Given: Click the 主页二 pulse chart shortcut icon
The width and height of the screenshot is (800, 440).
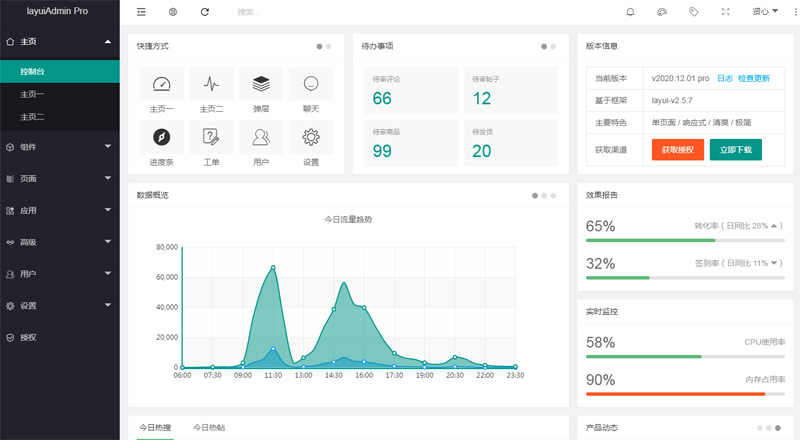Looking at the screenshot, I should [x=211, y=84].
